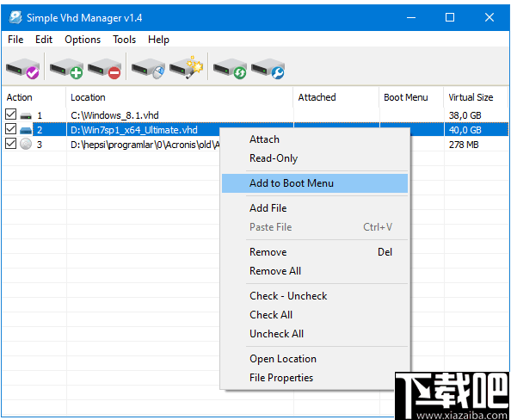The width and height of the screenshot is (511, 420).
Task: Choose Remove in the context menu
Action: point(315,252)
